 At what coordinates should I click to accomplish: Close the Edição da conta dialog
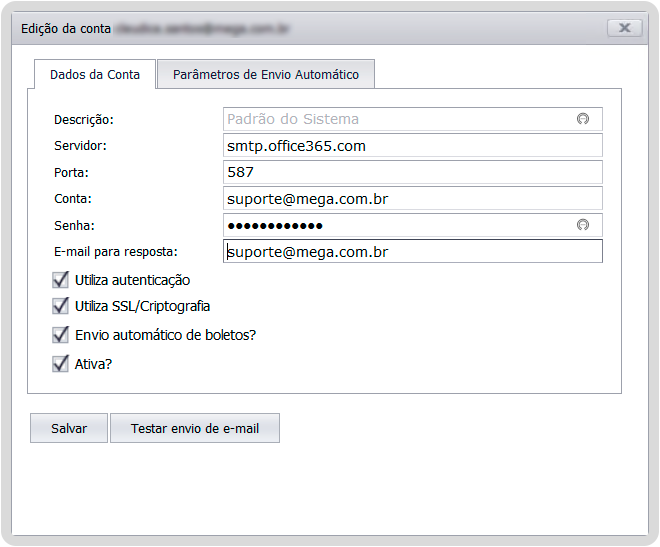click(624, 28)
